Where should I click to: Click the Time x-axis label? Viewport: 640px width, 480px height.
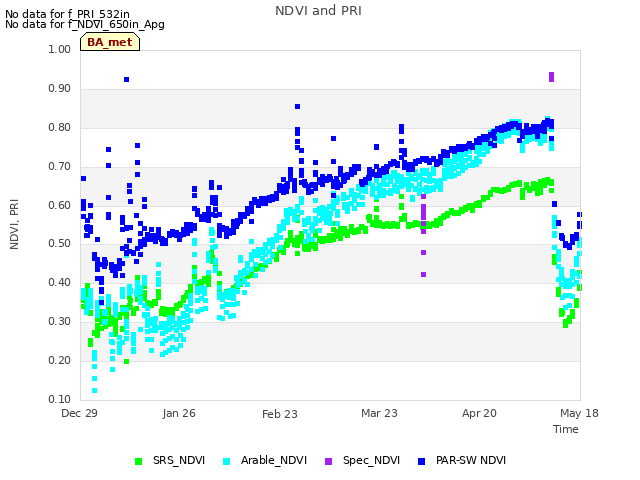point(565,429)
